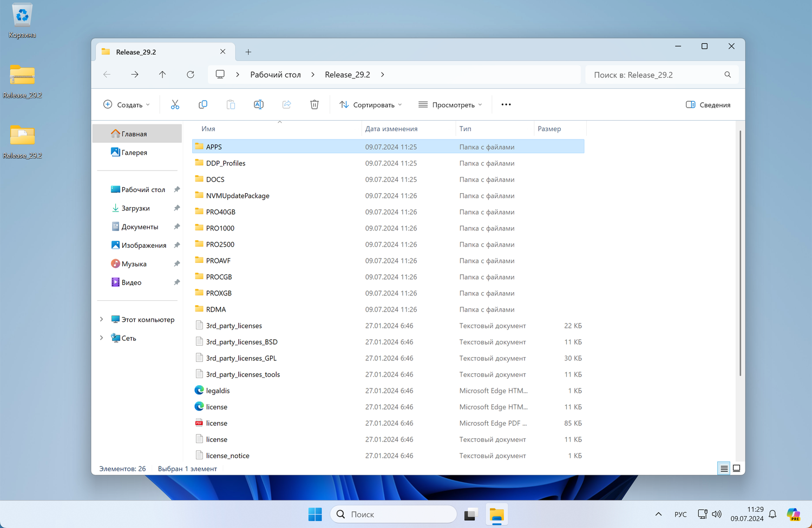Switch to details list view icon
Viewport: 812px width, 528px height.
click(724, 468)
